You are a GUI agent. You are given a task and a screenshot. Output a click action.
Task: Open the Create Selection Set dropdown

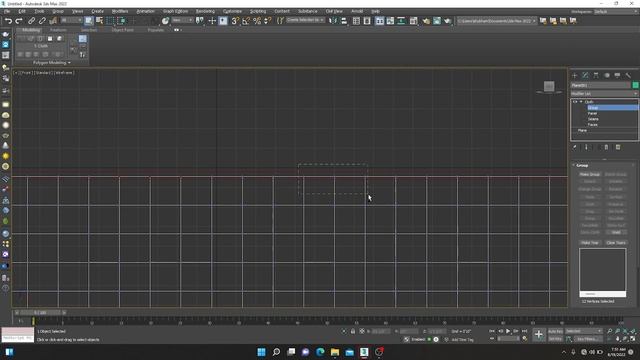pos(305,20)
